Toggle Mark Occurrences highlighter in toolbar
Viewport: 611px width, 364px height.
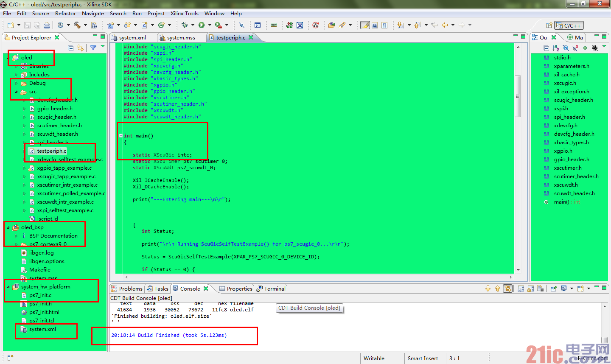(365, 25)
